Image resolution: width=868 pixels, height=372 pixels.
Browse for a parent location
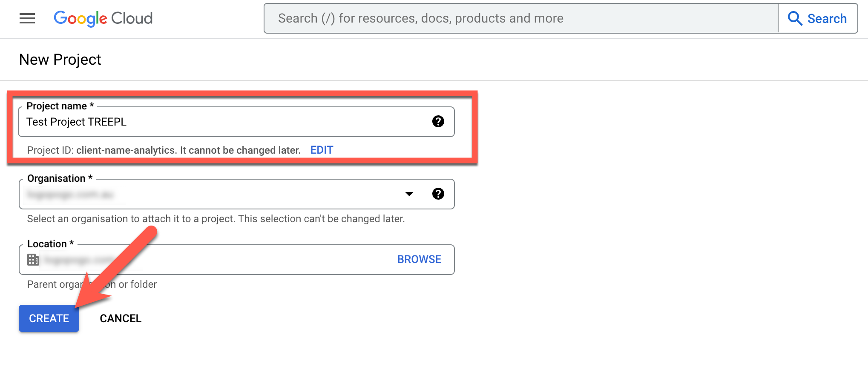point(419,260)
